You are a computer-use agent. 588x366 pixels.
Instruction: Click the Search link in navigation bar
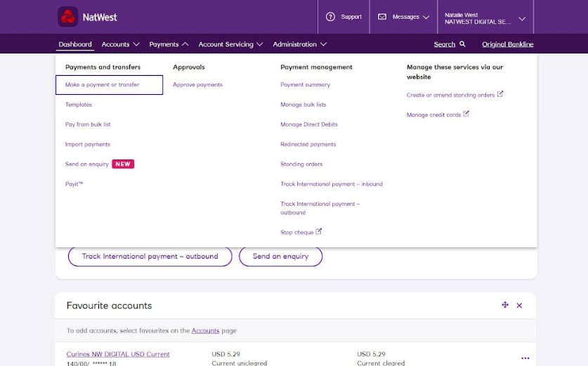[x=445, y=44]
